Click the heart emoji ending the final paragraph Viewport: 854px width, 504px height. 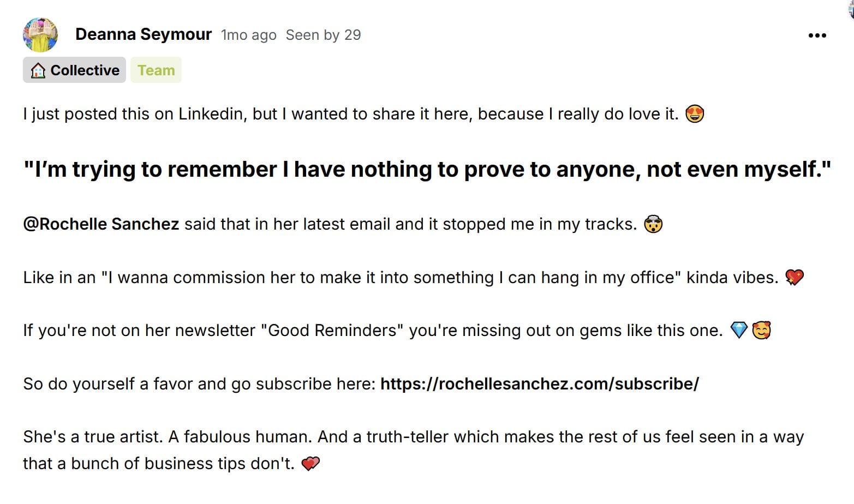pyautogui.click(x=311, y=463)
